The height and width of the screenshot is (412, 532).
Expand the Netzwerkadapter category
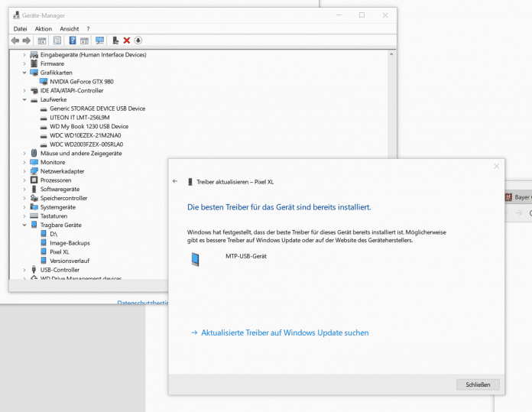click(24, 171)
